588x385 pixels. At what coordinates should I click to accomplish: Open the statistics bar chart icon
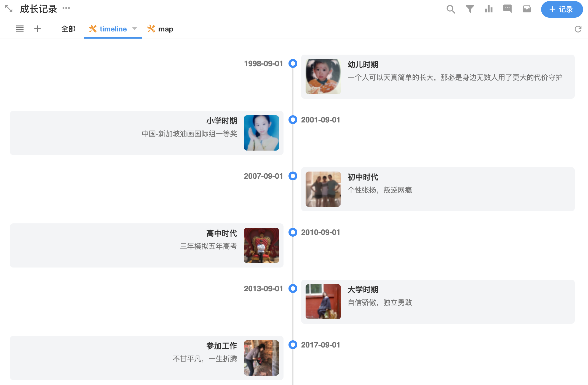[x=488, y=9]
